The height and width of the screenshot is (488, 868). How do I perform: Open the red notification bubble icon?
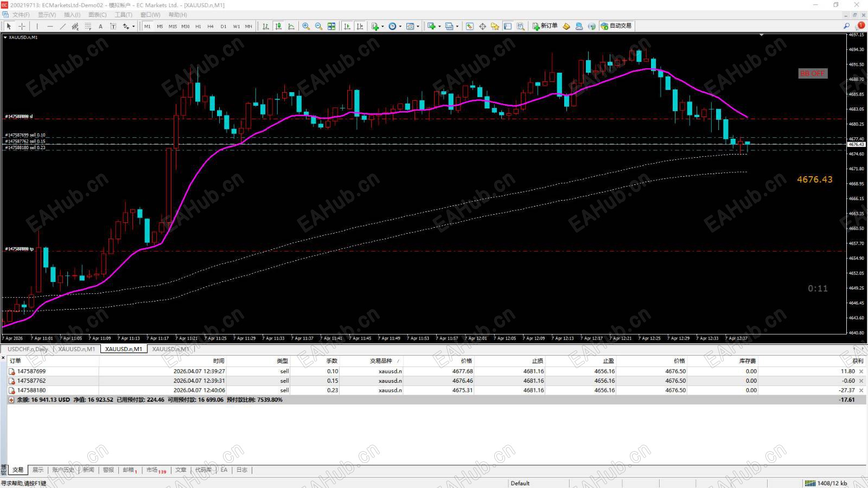point(860,26)
